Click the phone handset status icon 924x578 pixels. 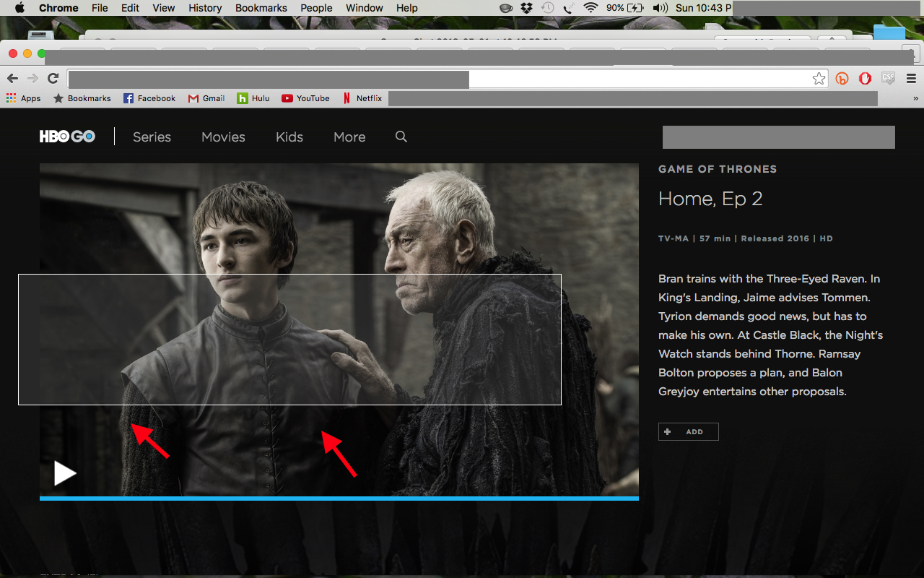(x=569, y=8)
